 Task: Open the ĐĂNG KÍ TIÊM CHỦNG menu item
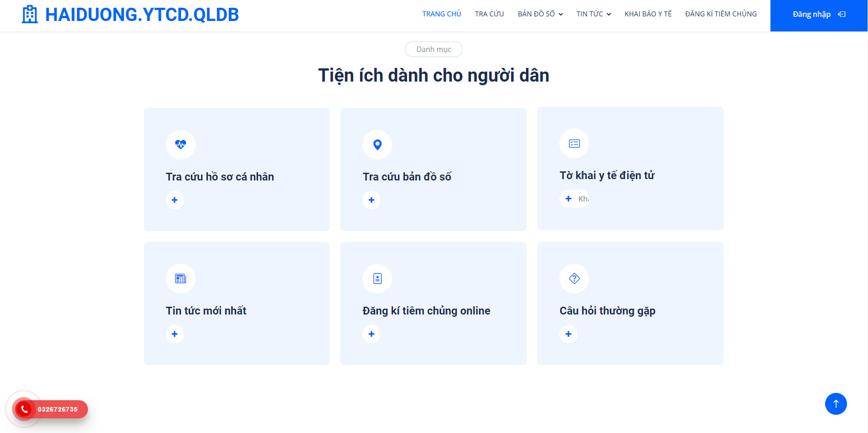point(721,14)
